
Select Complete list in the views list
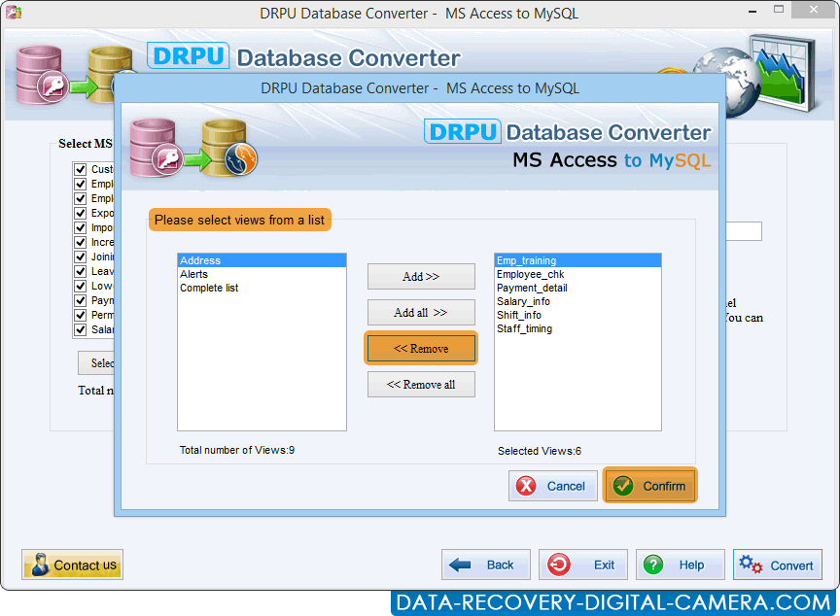262,288
